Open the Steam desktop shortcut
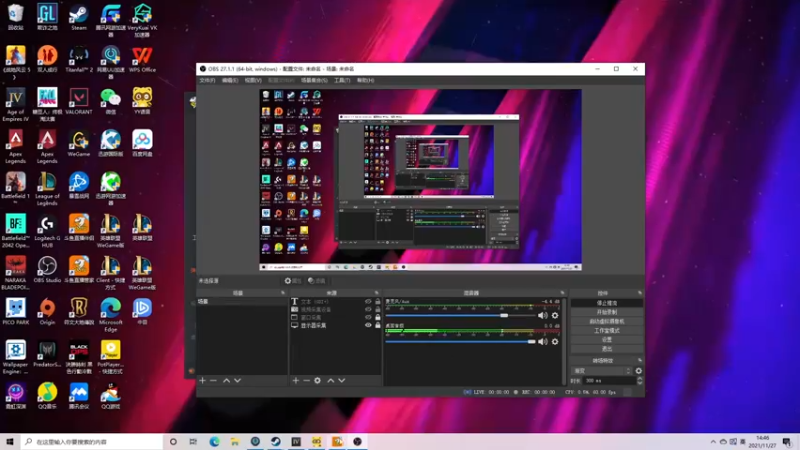800x450 pixels. [79, 17]
